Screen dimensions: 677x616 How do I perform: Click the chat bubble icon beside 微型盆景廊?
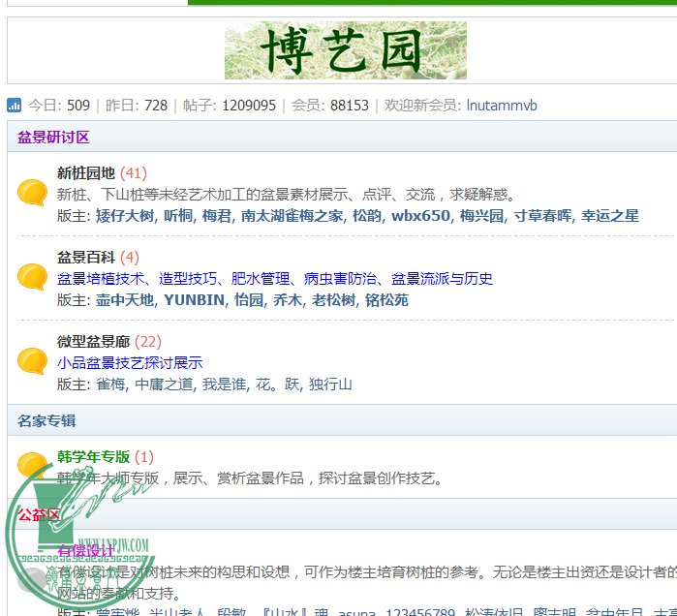tap(32, 362)
